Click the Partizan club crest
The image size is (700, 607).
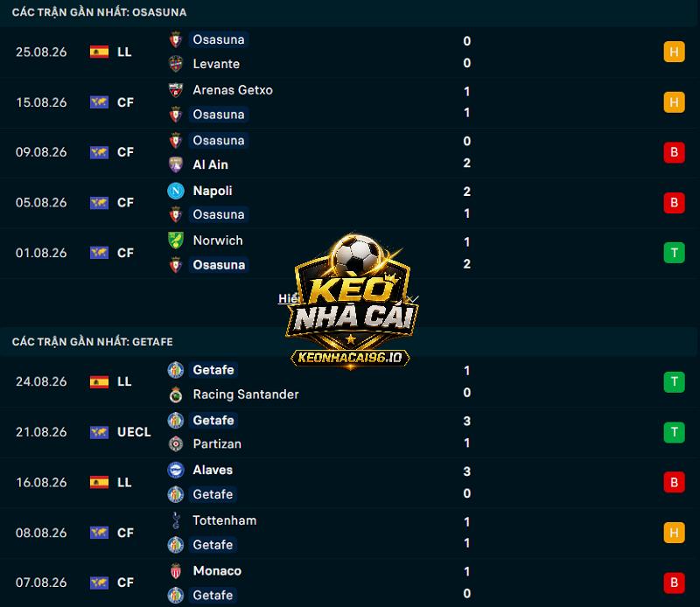(x=176, y=443)
